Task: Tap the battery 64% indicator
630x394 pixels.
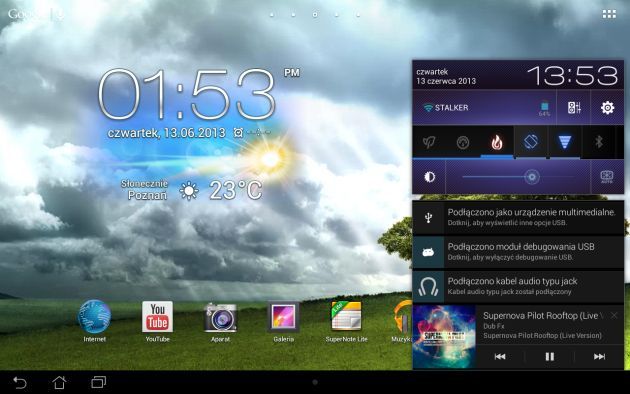Action: pos(544,108)
